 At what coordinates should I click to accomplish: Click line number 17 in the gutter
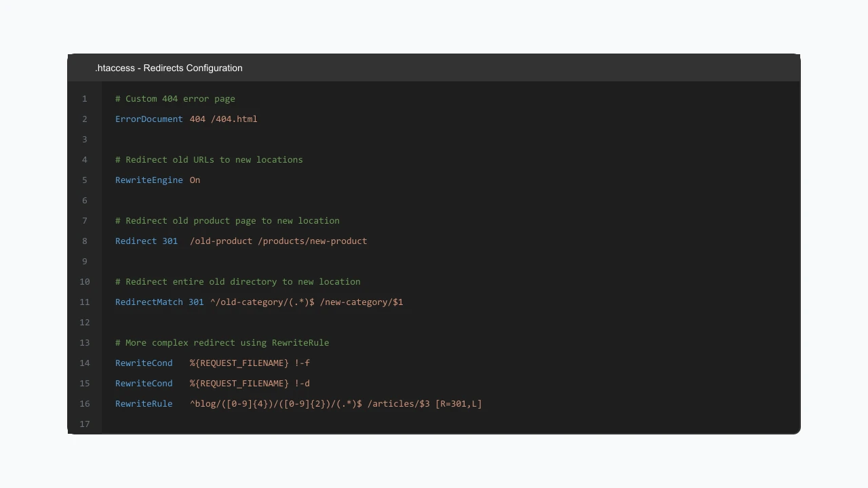pos(85,424)
